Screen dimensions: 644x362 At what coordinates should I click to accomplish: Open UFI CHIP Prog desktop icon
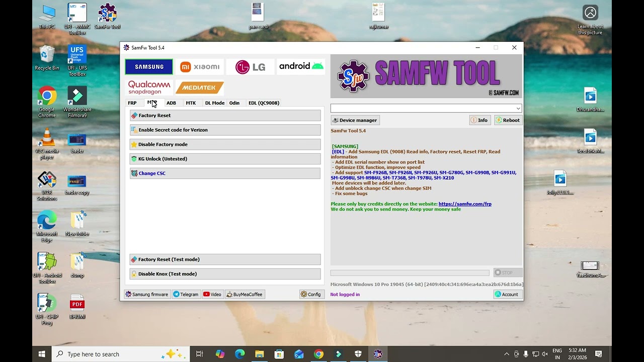[x=47, y=310]
